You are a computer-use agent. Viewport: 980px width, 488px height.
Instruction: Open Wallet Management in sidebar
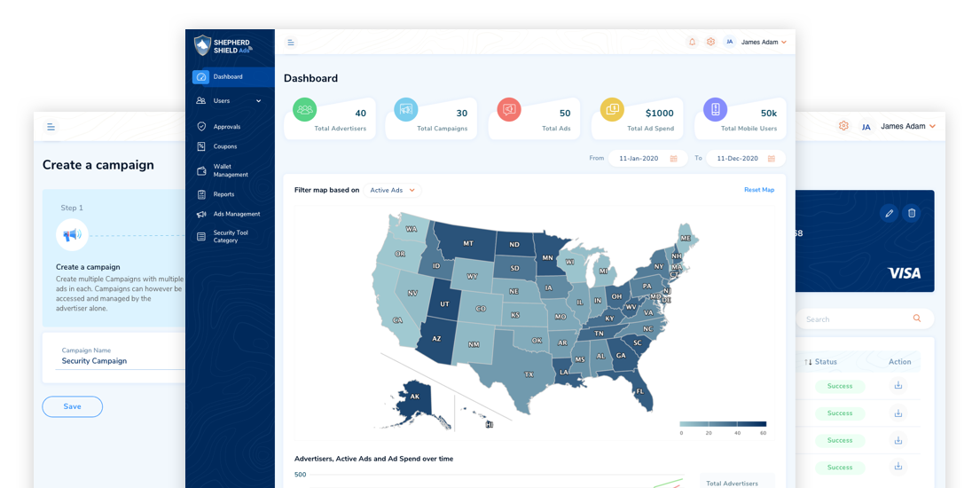click(230, 170)
